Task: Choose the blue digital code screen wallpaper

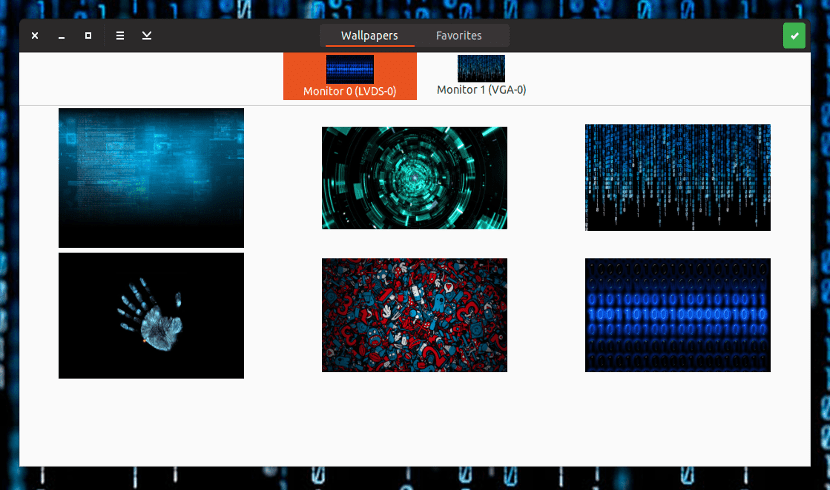Action: tap(151, 178)
